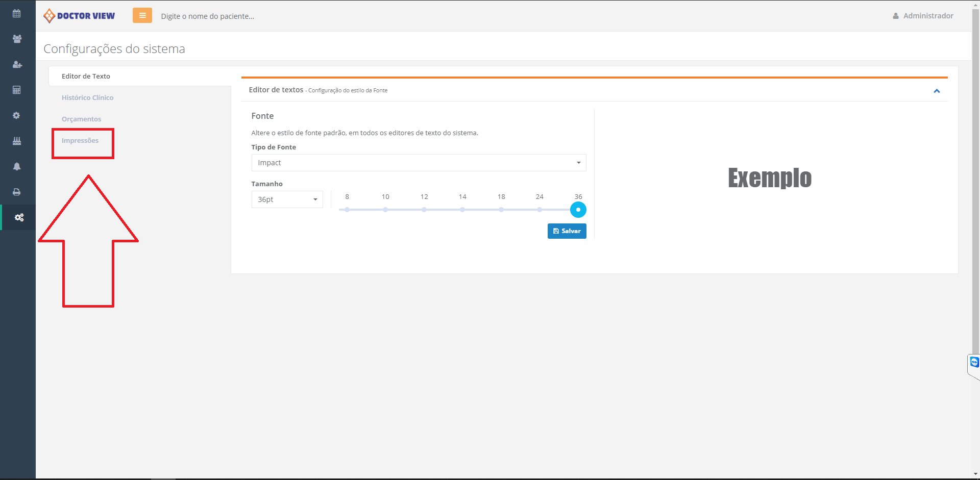
Task: Click the multi-gear system settings icon
Action: point(19,218)
